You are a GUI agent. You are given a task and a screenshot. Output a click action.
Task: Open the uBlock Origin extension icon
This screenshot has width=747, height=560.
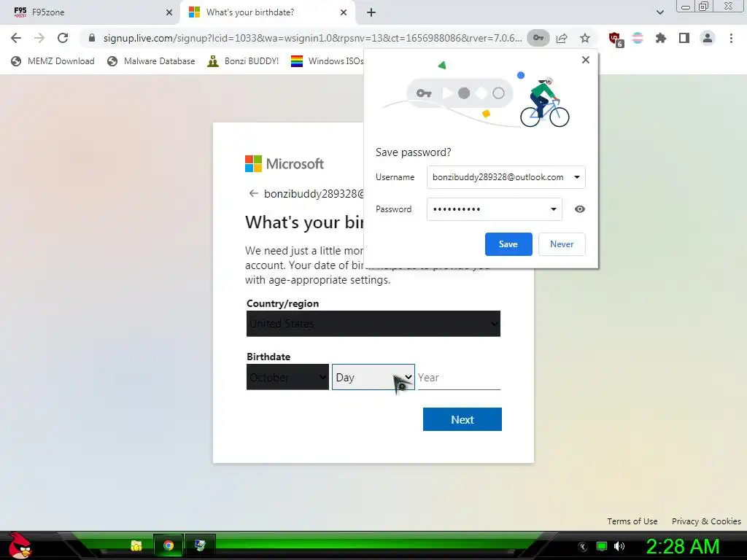click(616, 39)
